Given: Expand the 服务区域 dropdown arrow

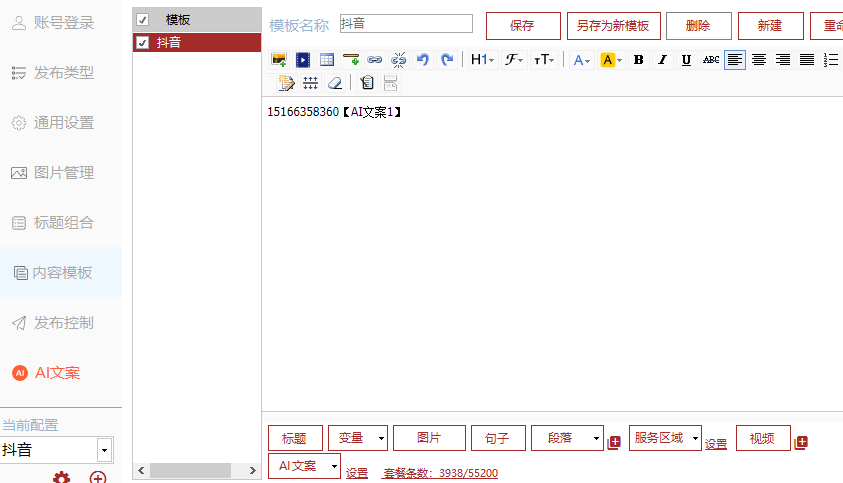Looking at the screenshot, I should (695, 438).
